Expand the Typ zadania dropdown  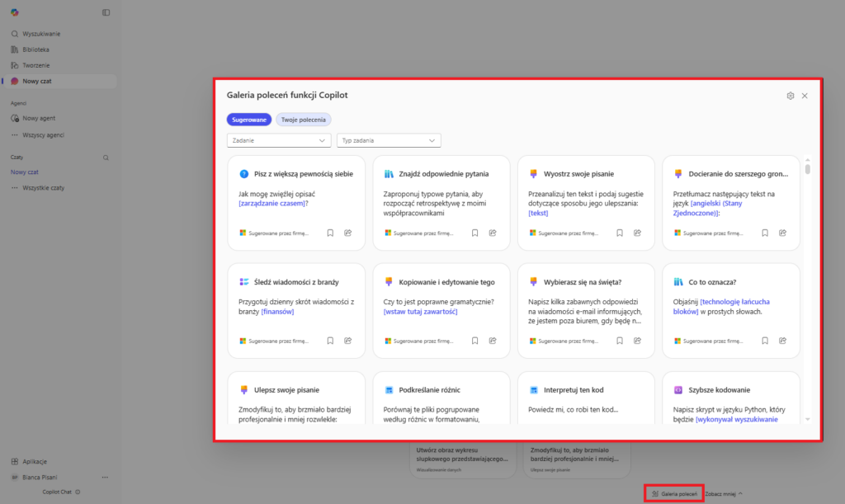[389, 141]
